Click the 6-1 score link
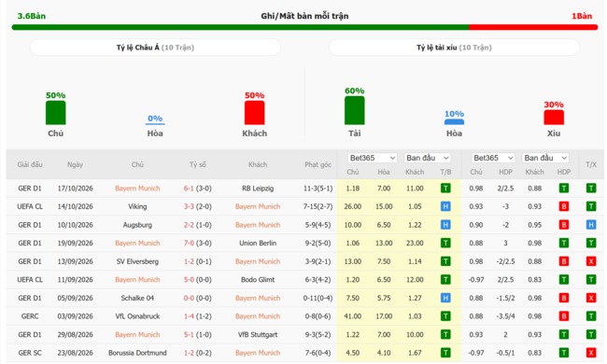The height and width of the screenshot is (364, 607). click(x=189, y=189)
